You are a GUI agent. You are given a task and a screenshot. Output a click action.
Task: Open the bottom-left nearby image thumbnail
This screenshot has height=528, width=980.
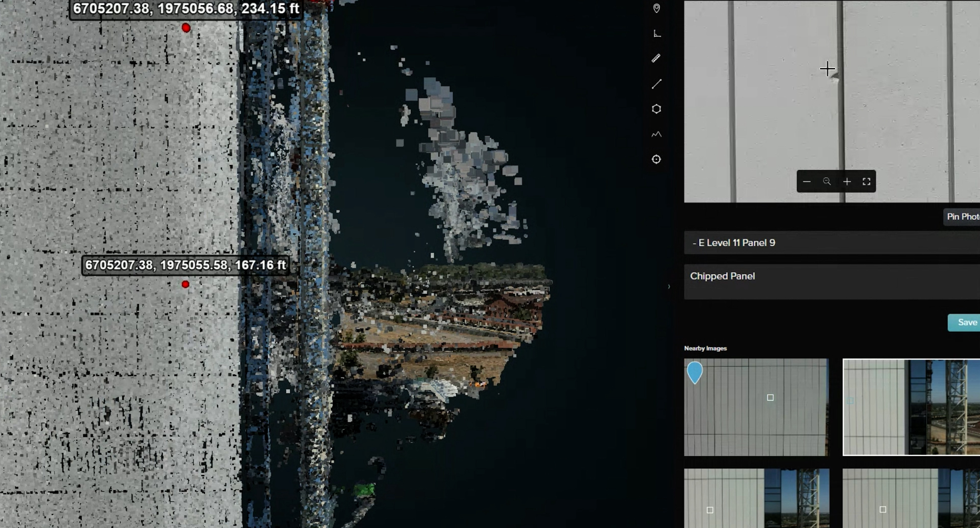(757, 498)
